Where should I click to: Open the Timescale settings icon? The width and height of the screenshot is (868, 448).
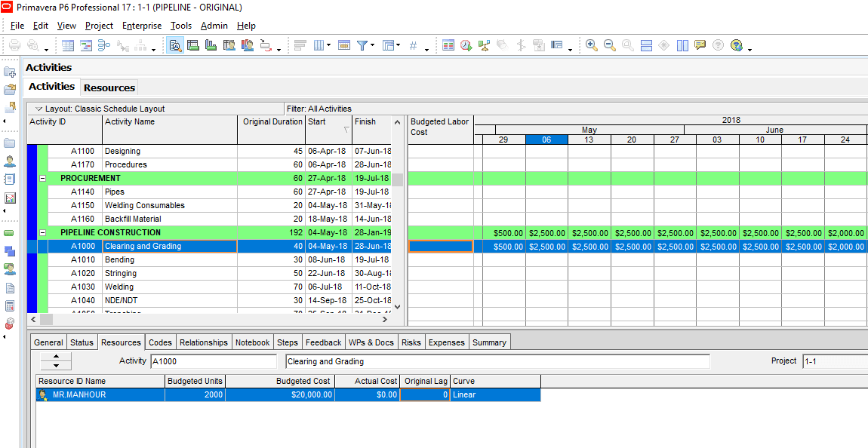click(344, 45)
